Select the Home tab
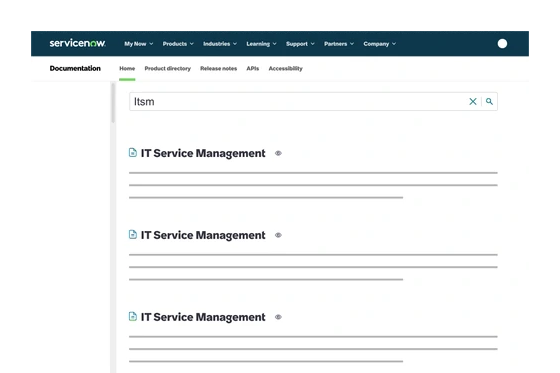 (x=127, y=68)
